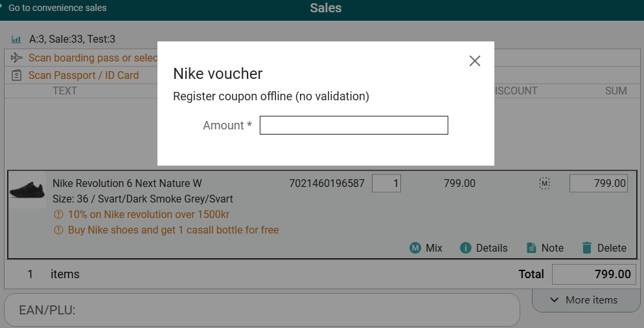Delete the Nike Revolution item

(604, 248)
